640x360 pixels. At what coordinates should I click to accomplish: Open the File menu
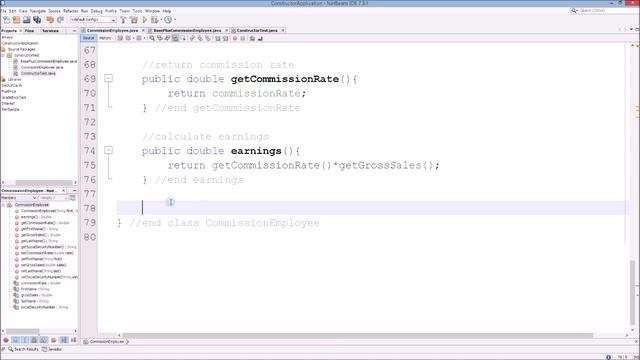[x=3, y=11]
